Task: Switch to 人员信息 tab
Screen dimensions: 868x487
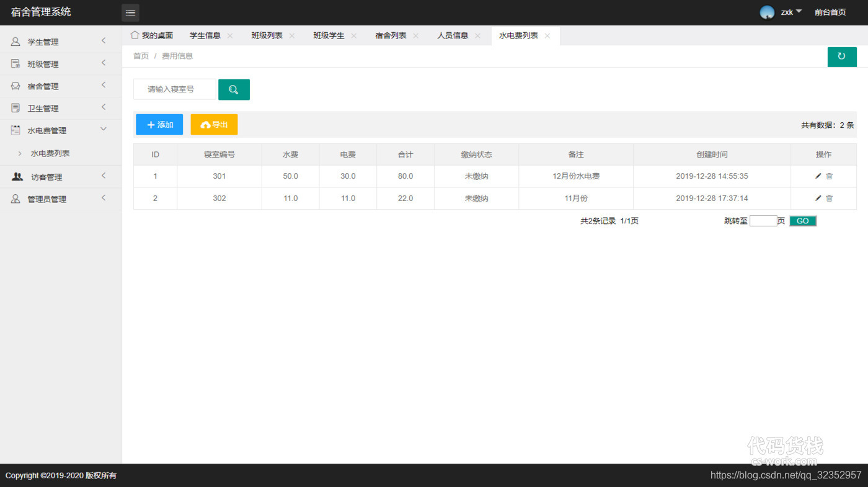Action: [x=453, y=36]
